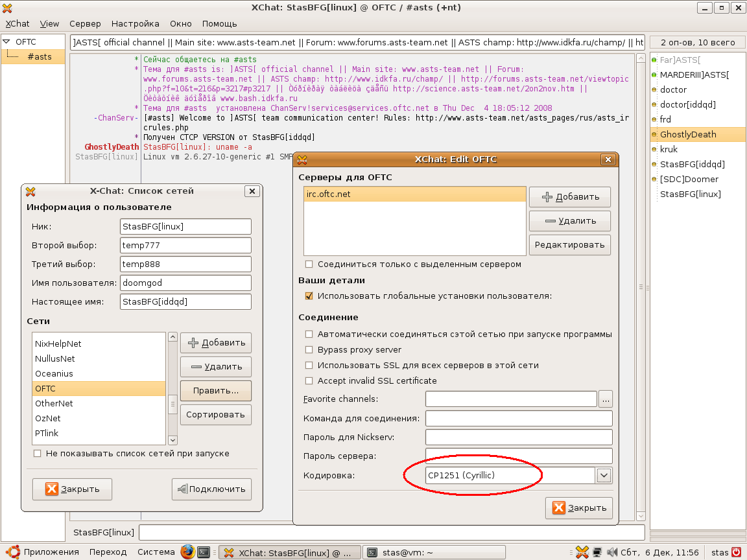Click the Пароль для Nickserv input field
The image size is (747, 560).
519,437
